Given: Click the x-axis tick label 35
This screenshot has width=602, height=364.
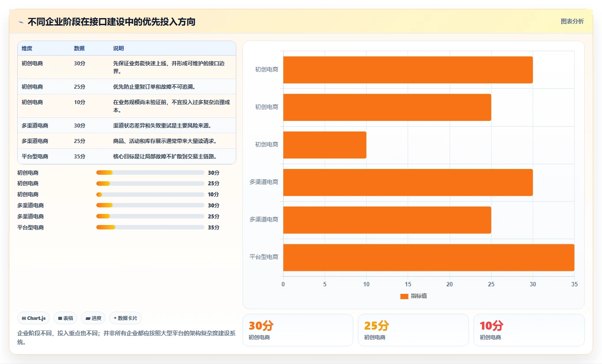Looking at the screenshot, I should click(574, 284).
